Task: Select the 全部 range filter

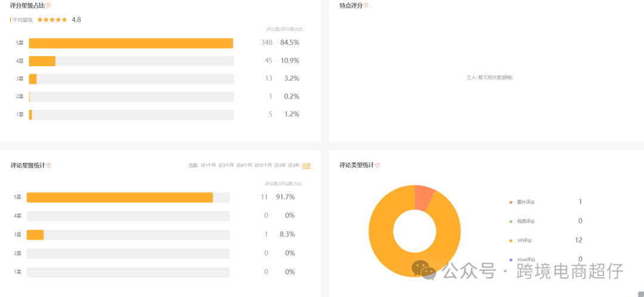Action: 306,166
